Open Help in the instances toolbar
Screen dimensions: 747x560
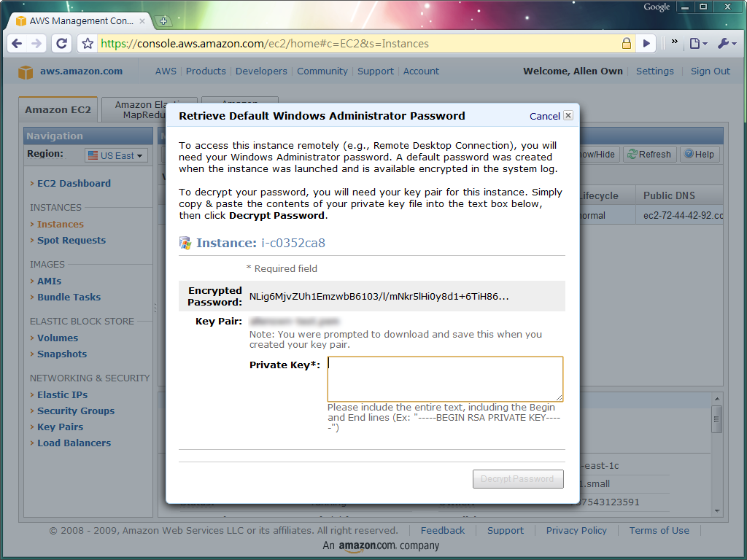[x=700, y=155]
